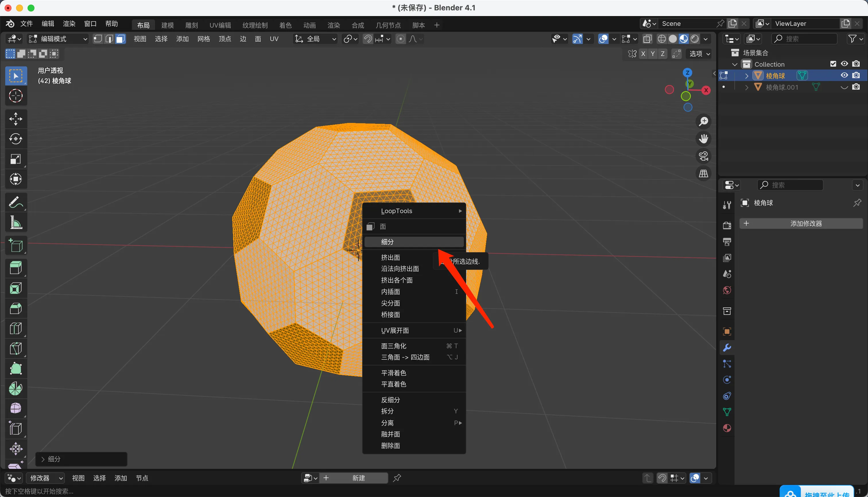Open 全局 transform orientation dropdown

(315, 39)
